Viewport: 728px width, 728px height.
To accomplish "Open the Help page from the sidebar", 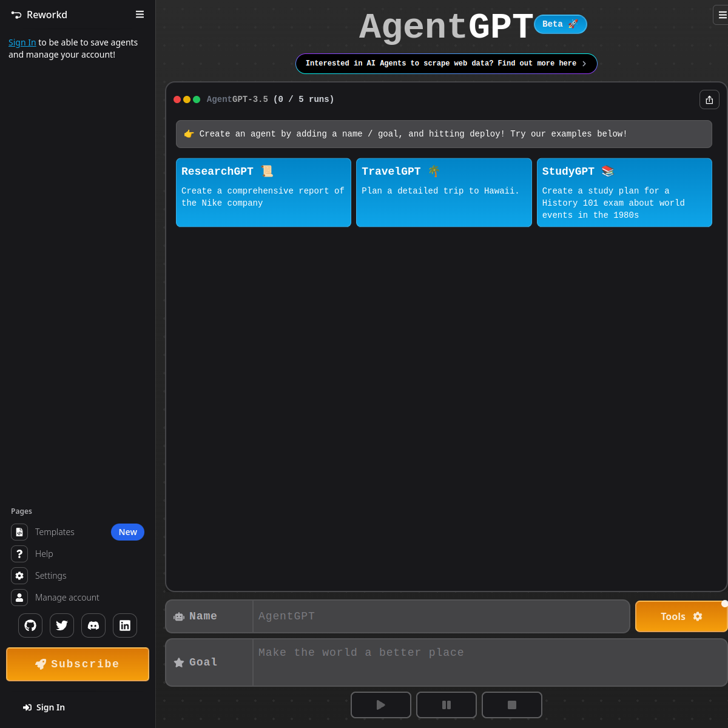I will coord(44,553).
